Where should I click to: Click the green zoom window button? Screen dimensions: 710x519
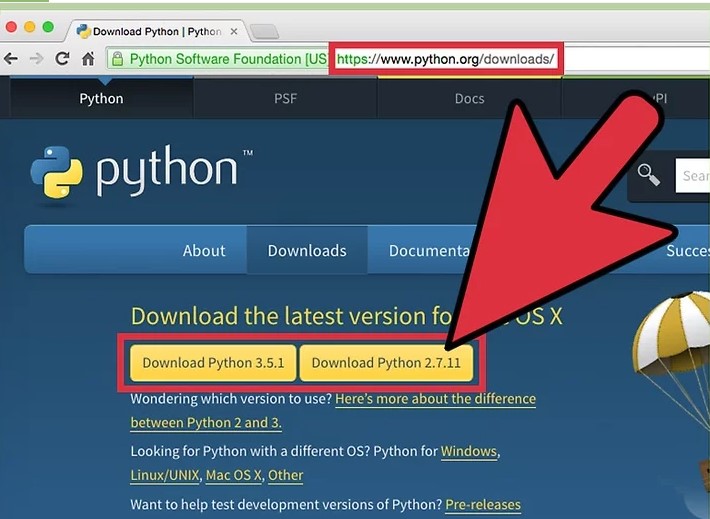(x=48, y=27)
